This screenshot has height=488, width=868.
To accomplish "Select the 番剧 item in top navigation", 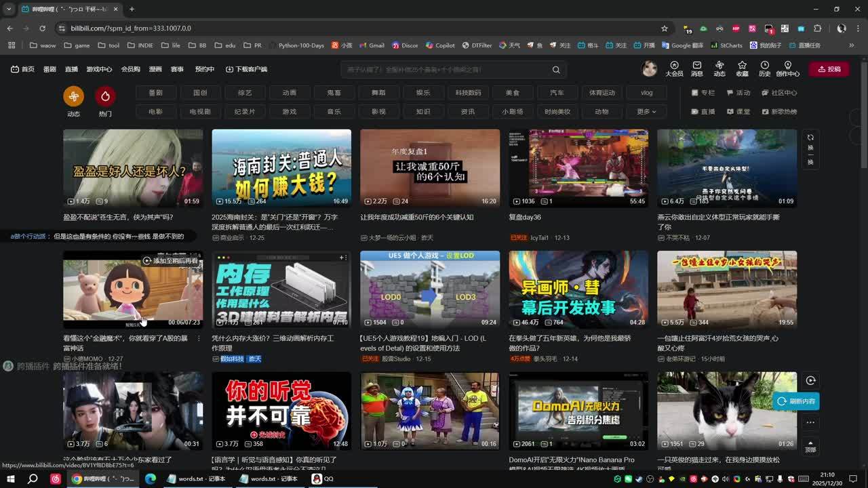I will [50, 69].
